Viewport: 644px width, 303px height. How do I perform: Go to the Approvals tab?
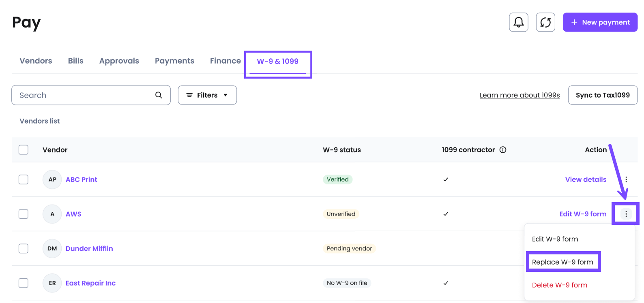[x=119, y=61]
